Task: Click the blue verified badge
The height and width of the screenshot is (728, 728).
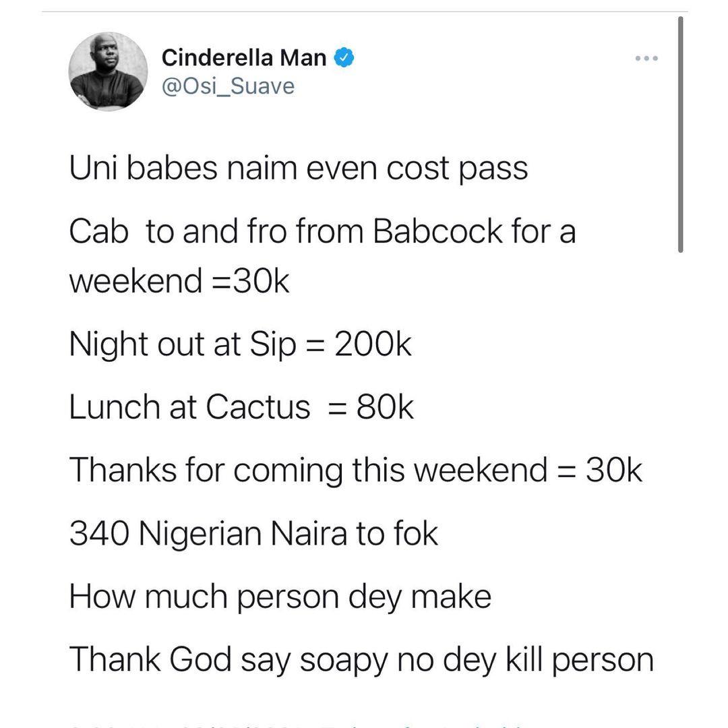Action: coord(344,59)
